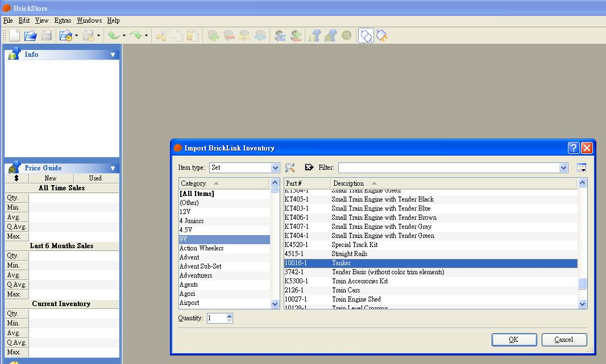This screenshot has height=364, width=606.
Task: Click the item list vertical scrollbar thumb
Action: pos(582,283)
